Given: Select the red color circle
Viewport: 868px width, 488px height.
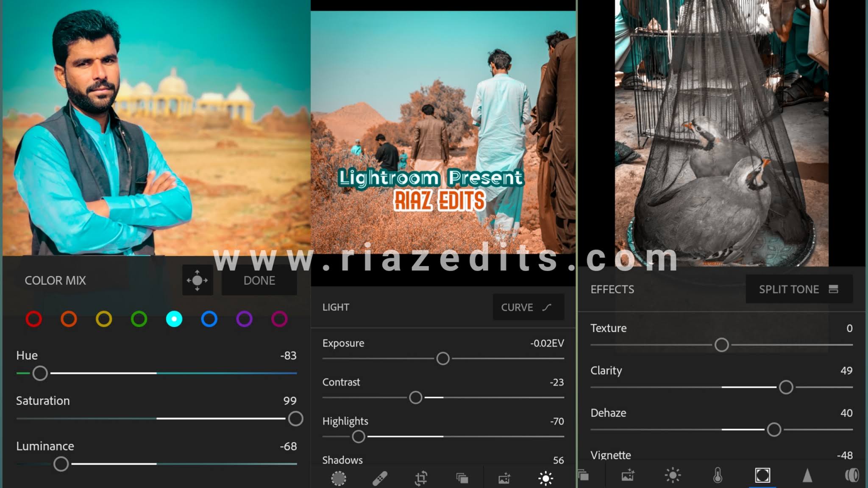Looking at the screenshot, I should 34,319.
